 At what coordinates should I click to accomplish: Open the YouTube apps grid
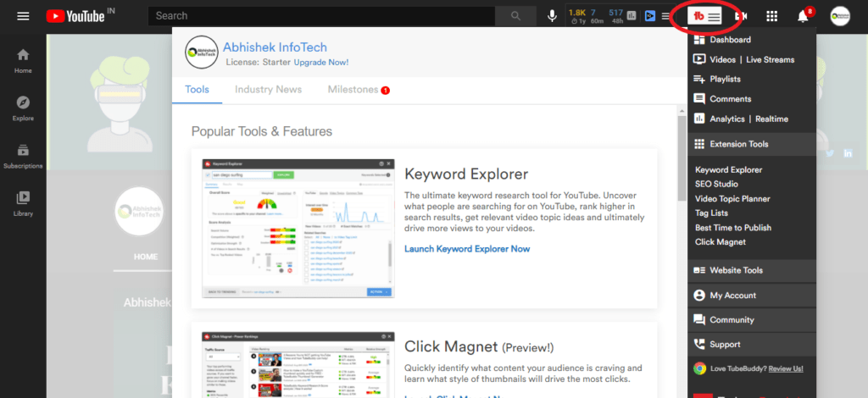[x=771, y=16]
